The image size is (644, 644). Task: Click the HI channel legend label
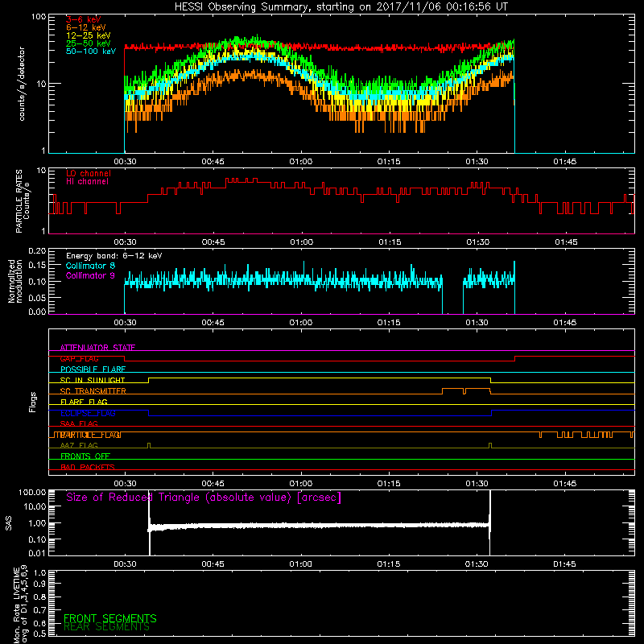[87, 182]
